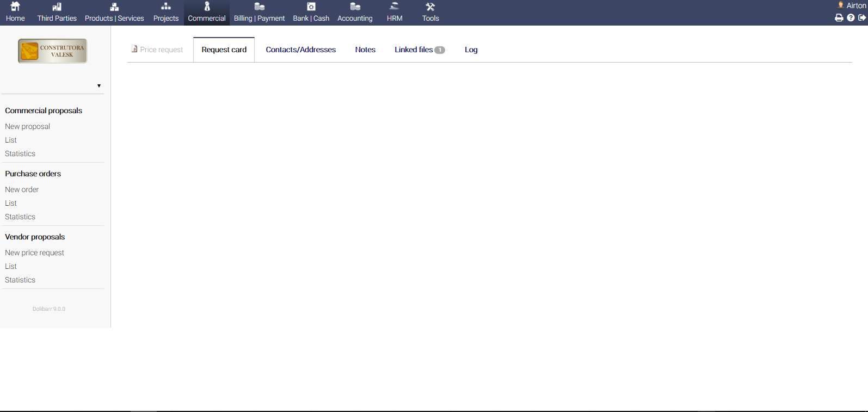
Task: Open the HRM module icon
Action: (395, 7)
